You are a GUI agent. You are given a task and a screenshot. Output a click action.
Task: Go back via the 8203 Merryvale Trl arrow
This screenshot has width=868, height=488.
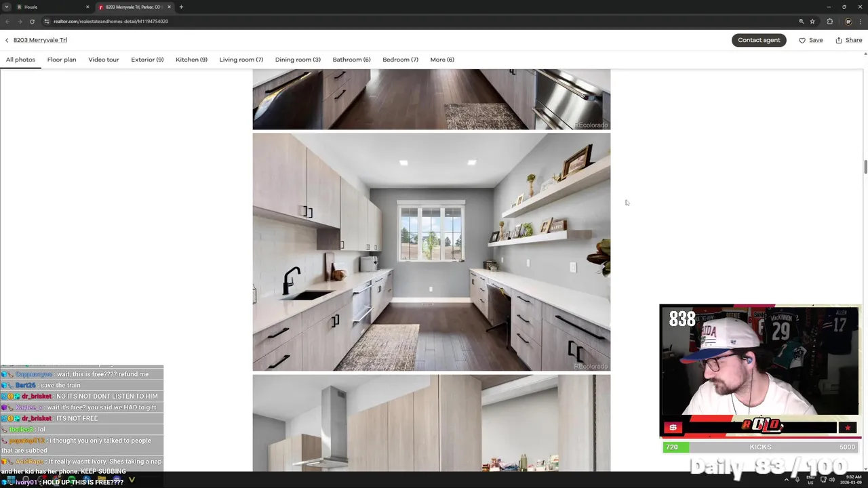tap(7, 40)
